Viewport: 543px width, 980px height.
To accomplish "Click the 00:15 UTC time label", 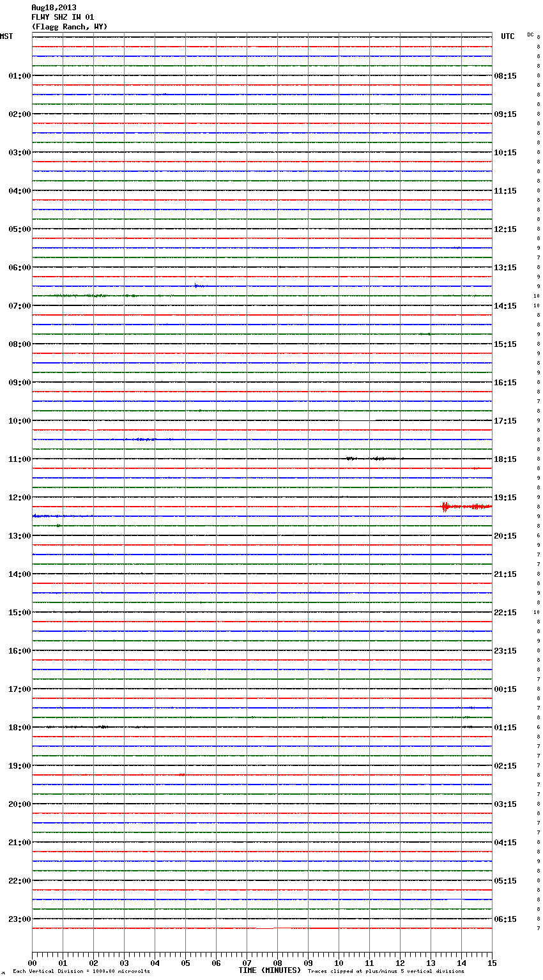I will (505, 689).
